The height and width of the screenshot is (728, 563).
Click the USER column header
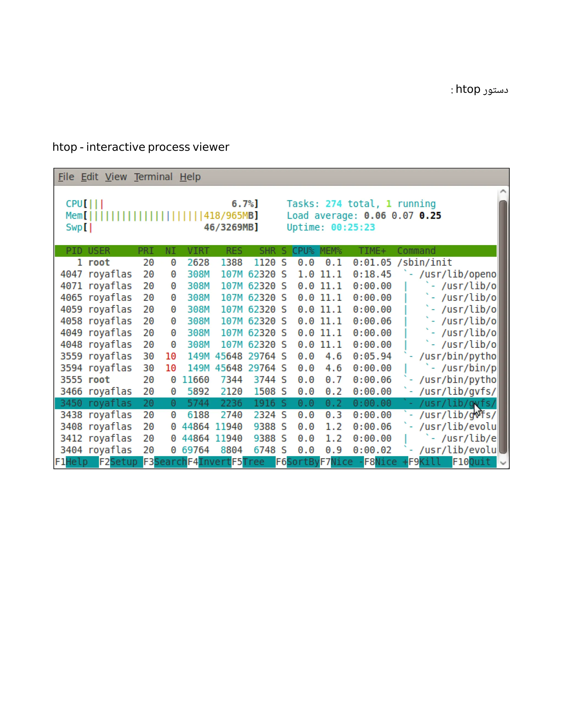99,251
